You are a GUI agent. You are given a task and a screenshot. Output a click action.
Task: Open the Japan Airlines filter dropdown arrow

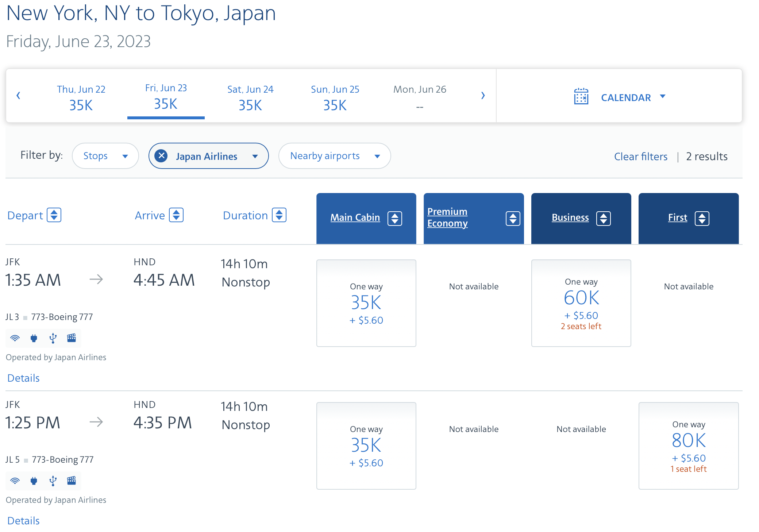[x=255, y=156]
